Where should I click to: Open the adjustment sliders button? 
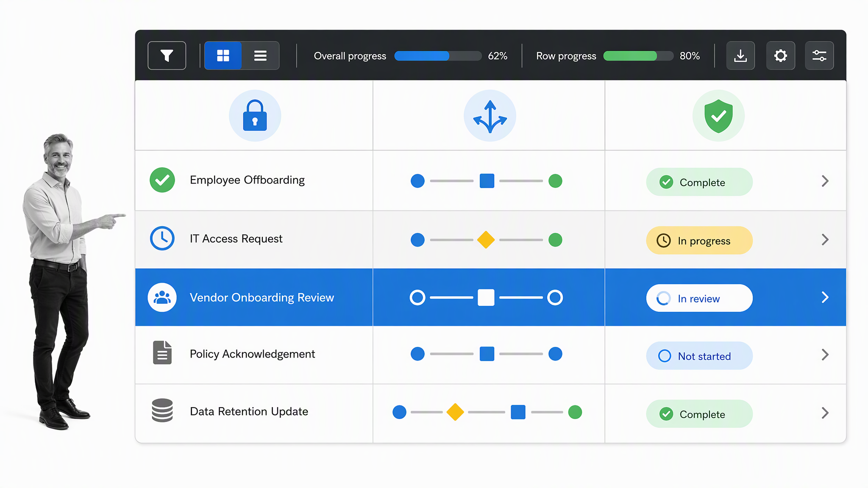click(x=819, y=55)
